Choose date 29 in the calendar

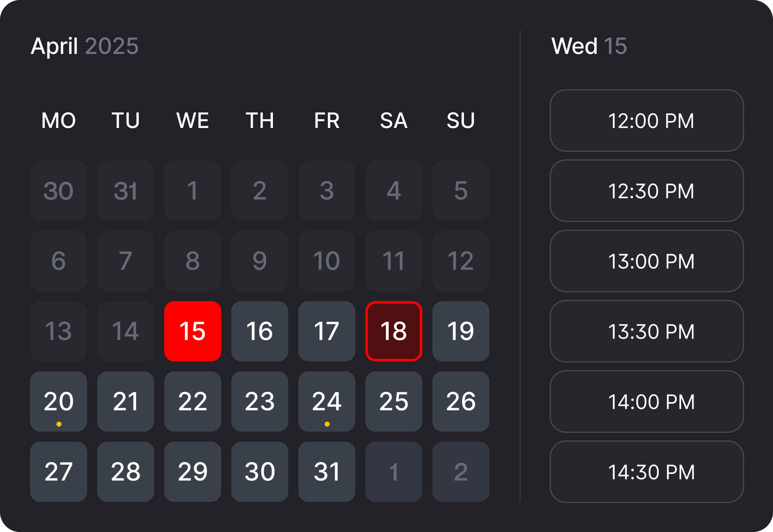tap(193, 472)
